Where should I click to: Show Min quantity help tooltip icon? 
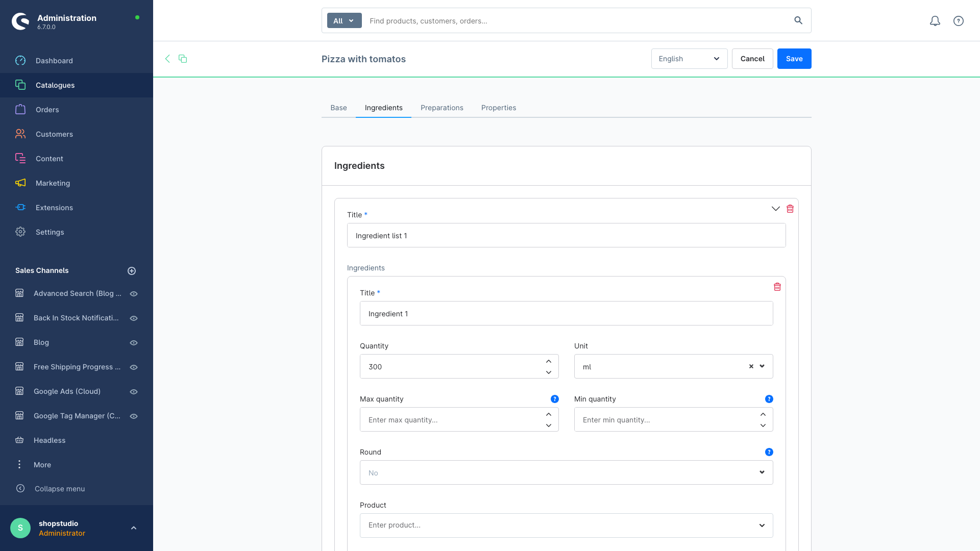[x=769, y=399]
